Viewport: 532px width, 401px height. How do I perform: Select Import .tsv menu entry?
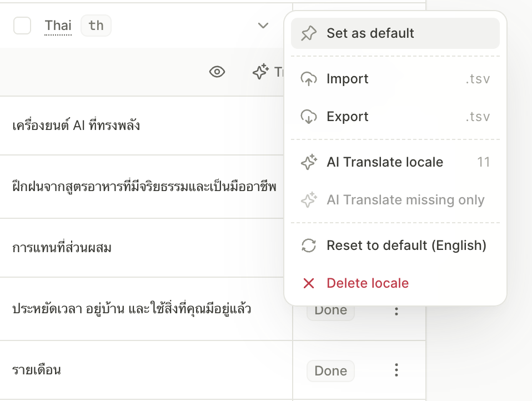pos(395,79)
